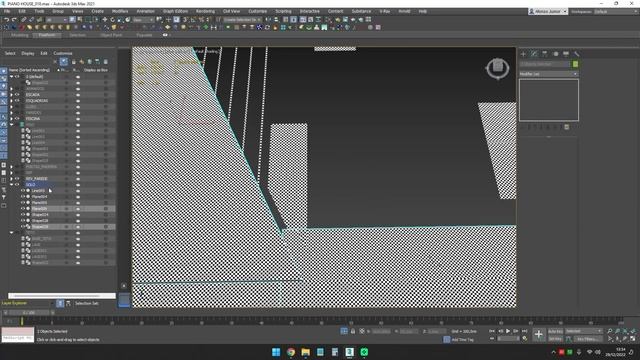This screenshot has height=360, width=640.
Task: Toggle visibility eye of ESQUADRIAS layer
Action: click(x=17, y=101)
